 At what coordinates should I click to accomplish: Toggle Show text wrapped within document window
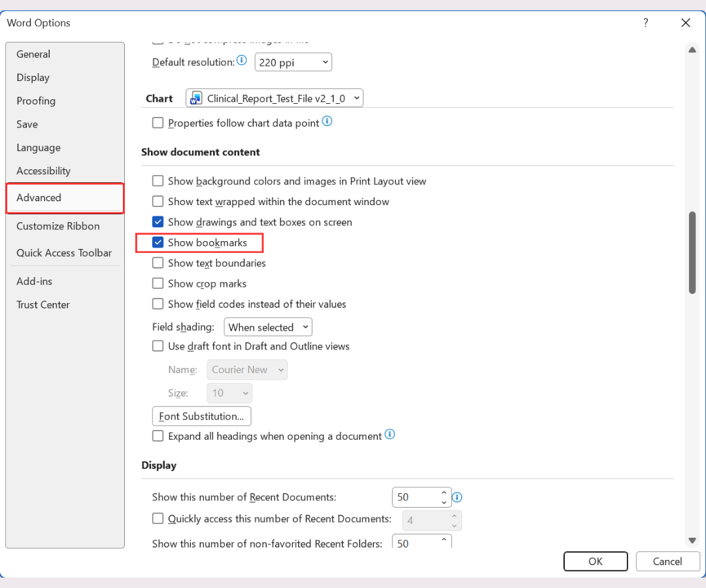[x=158, y=201]
